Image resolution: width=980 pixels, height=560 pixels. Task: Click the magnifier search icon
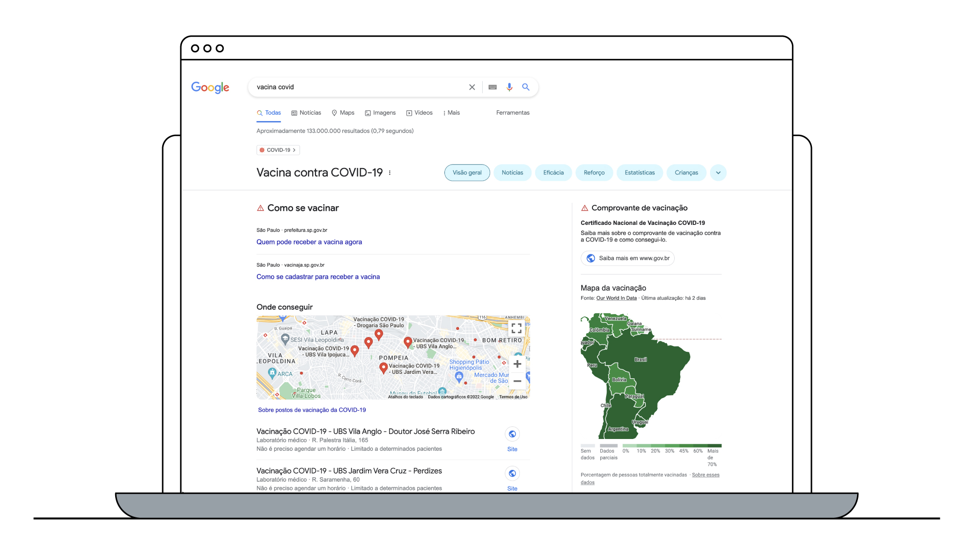click(x=526, y=87)
